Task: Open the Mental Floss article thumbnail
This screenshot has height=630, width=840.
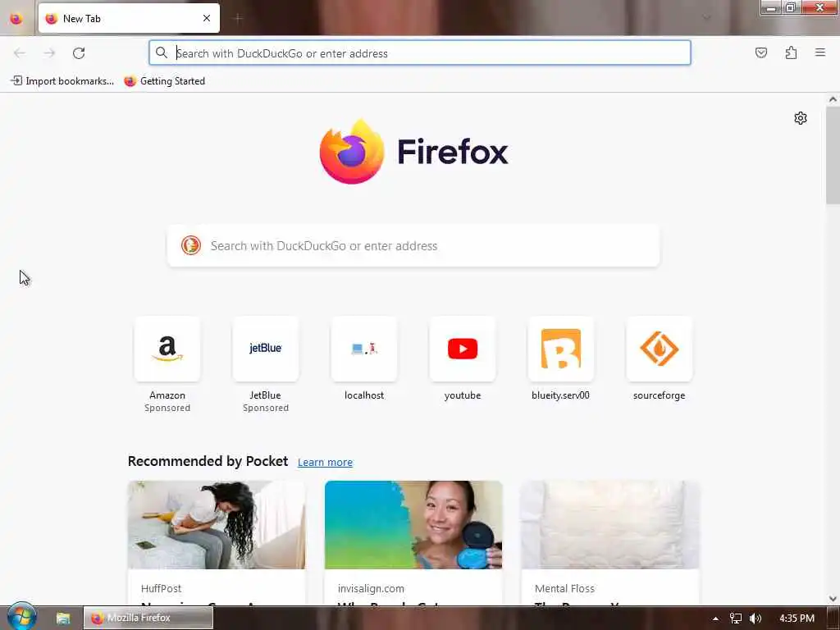Action: (x=610, y=525)
